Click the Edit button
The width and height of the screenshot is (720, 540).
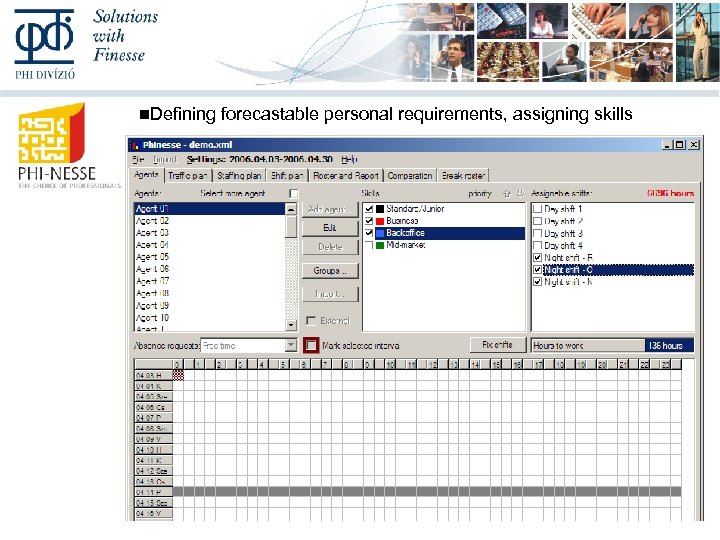(330, 228)
